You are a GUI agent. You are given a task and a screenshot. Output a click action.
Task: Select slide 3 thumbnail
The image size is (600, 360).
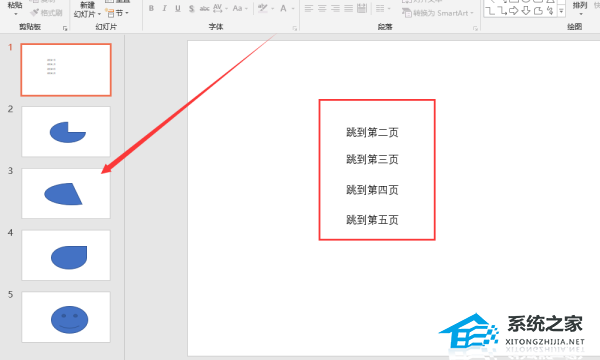[x=66, y=193]
